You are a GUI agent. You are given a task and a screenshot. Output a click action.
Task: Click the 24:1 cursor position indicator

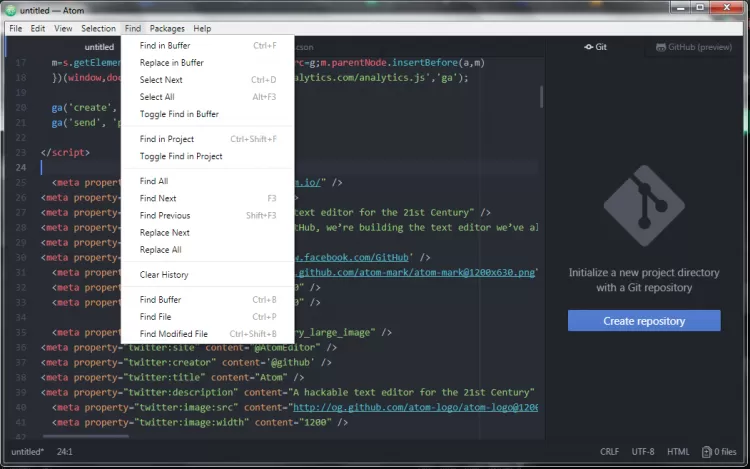tap(65, 452)
